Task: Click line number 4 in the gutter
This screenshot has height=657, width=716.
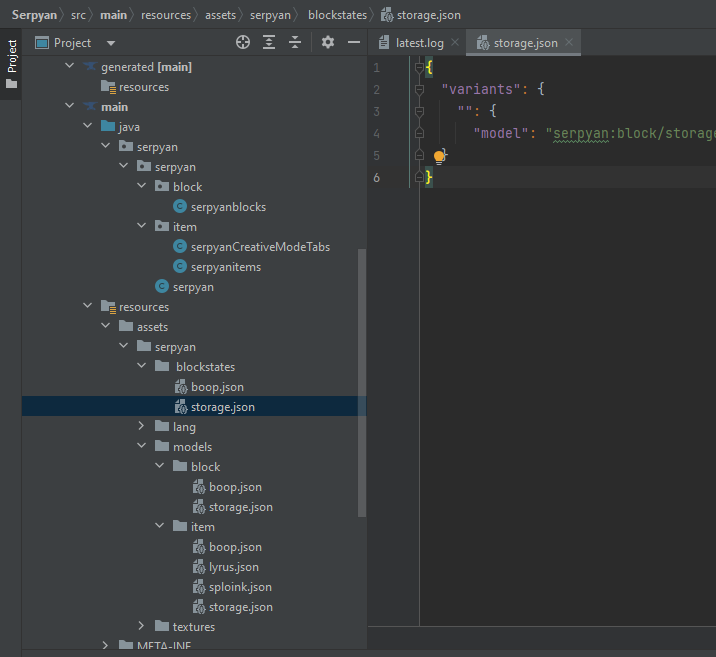Action: [376, 133]
